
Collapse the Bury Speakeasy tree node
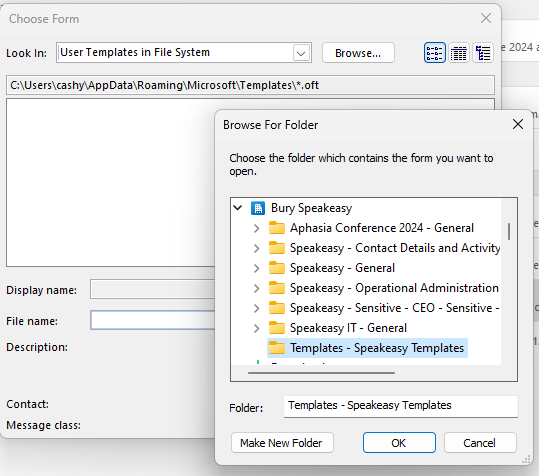click(x=238, y=208)
